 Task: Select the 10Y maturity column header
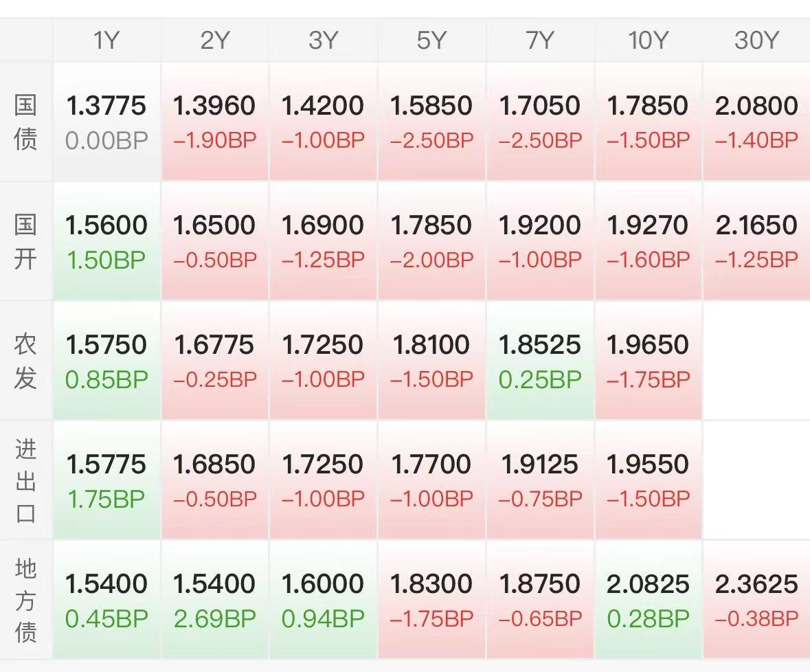tap(648, 41)
